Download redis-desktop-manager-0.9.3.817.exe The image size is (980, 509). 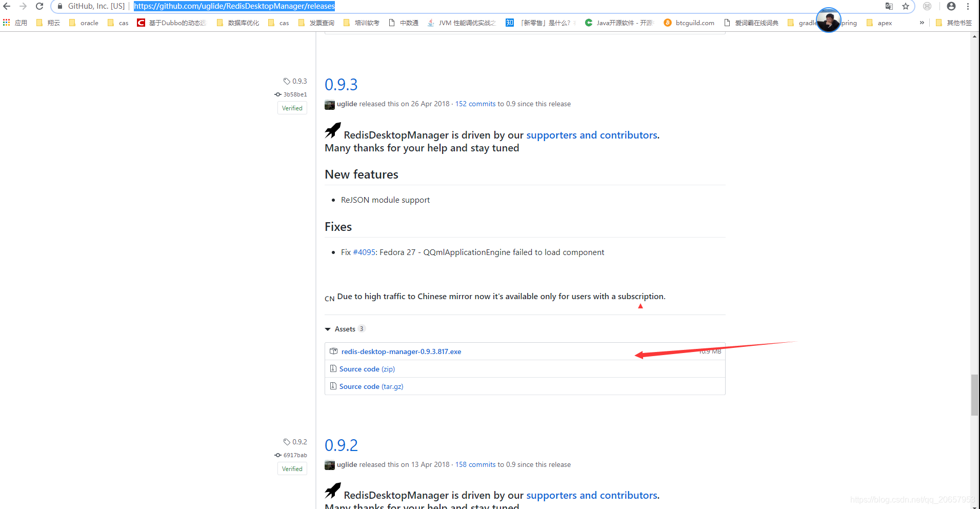[401, 351]
